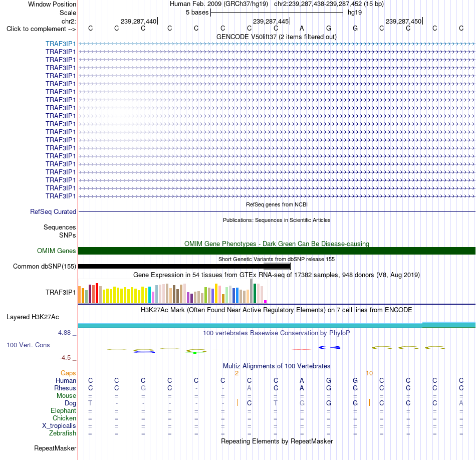Click the 'Human' species label in Multiz track
Image resolution: width=476 pixels, height=460 pixels.
(x=66, y=380)
